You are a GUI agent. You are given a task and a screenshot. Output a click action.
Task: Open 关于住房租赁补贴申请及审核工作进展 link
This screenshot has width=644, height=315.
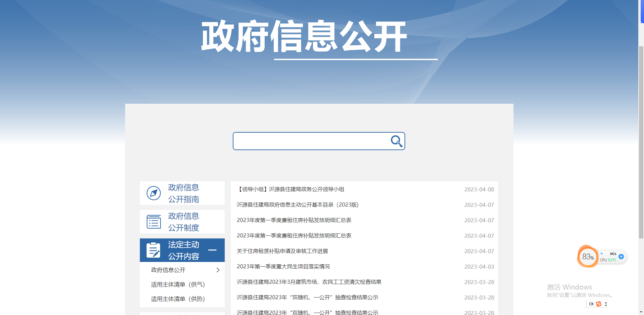(x=282, y=251)
